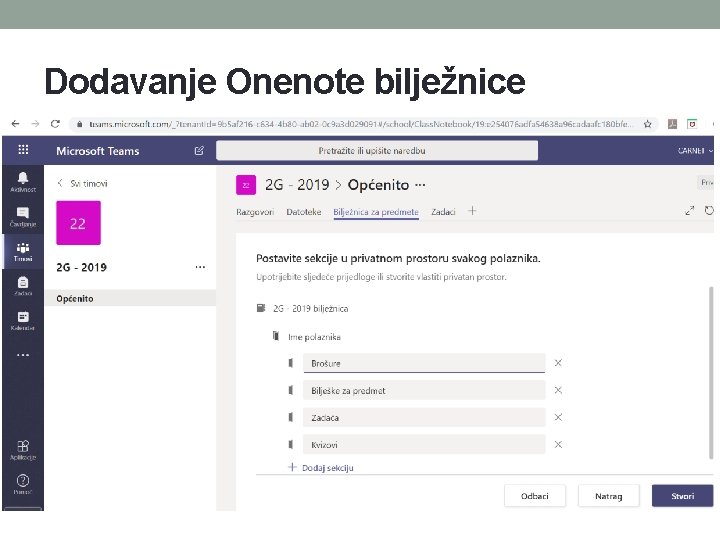Click the Microsoft Teams title text
720x540 pixels.
pos(98,151)
